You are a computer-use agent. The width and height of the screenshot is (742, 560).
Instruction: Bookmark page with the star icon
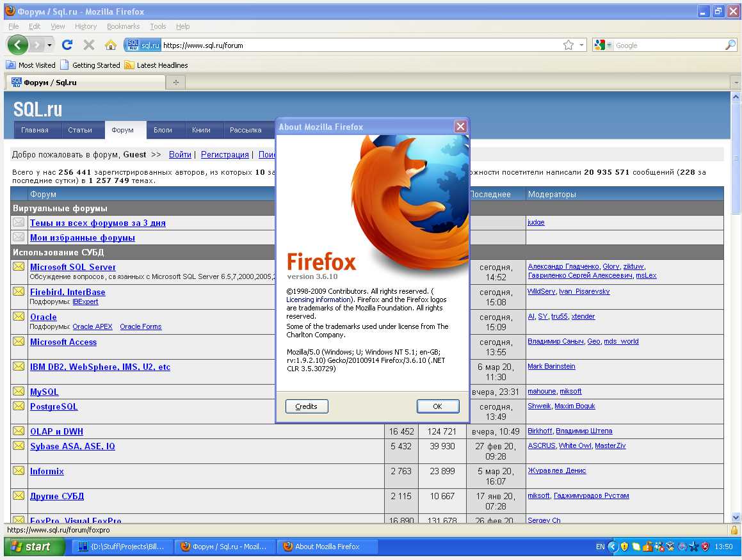568,45
